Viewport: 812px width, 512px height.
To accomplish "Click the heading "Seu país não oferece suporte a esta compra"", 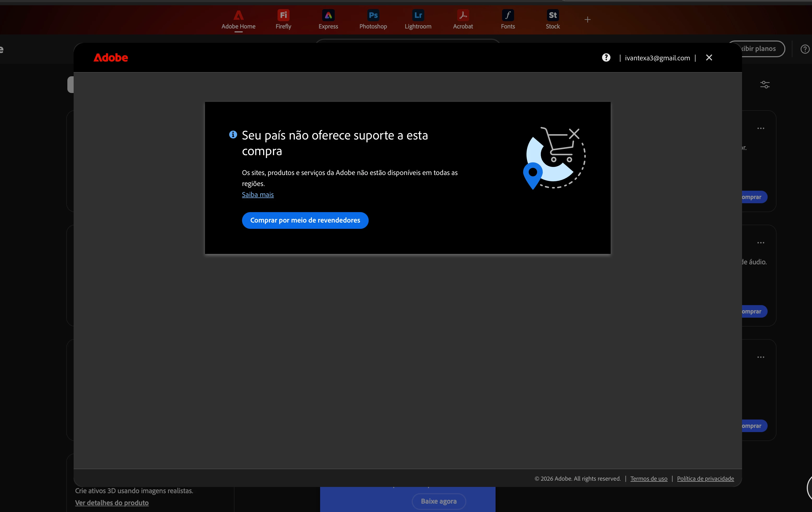I will click(x=335, y=143).
